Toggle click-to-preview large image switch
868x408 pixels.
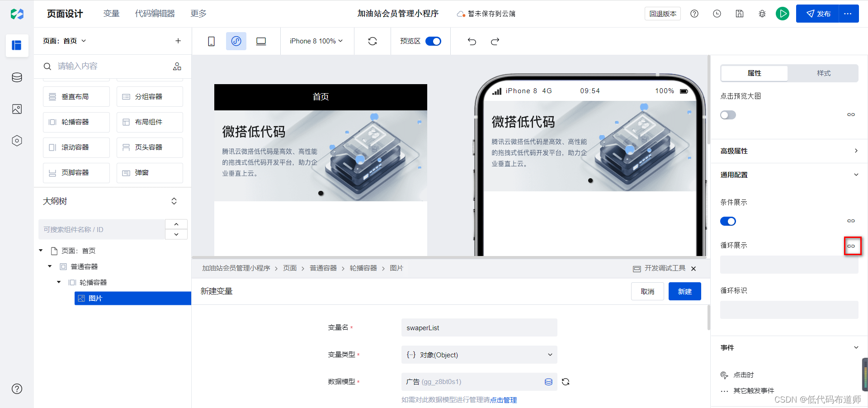728,115
